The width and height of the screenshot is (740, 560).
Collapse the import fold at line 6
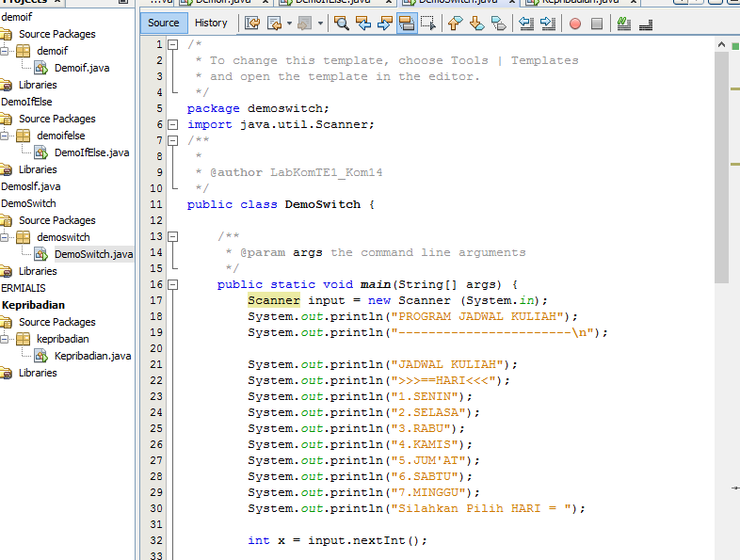(x=173, y=124)
